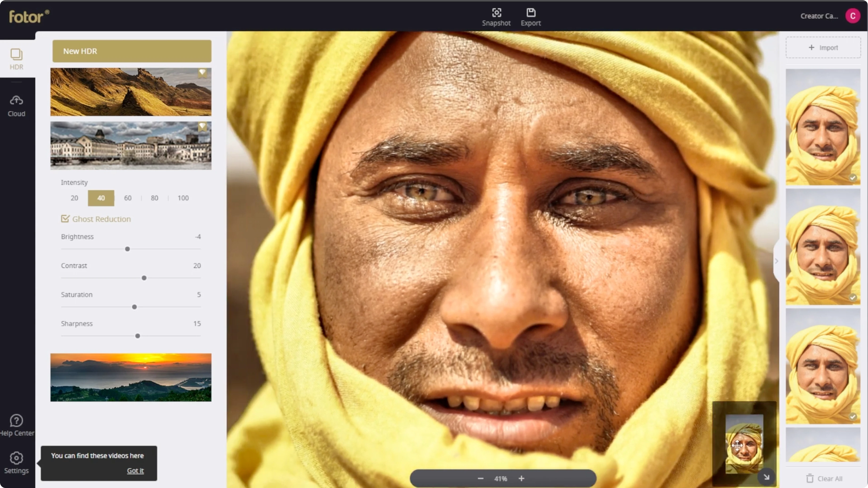Click the 41% zoom level
Screen dimensions: 868x488
[x=500, y=479]
